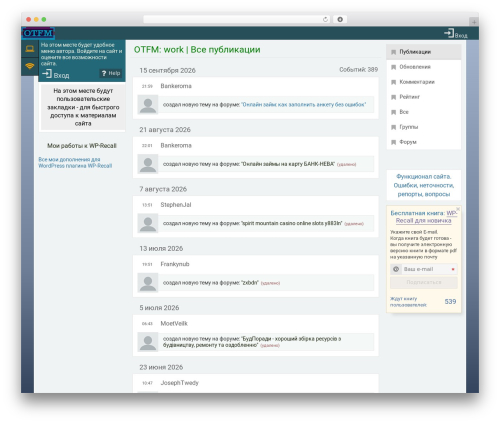This screenshot has height=423, width=500.
Task: Click avatar of 21 августа Bankeroma post
Action: [148, 164]
